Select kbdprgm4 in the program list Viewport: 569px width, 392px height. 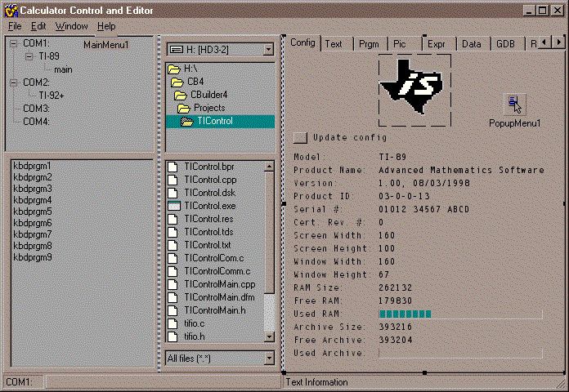pyautogui.click(x=33, y=201)
